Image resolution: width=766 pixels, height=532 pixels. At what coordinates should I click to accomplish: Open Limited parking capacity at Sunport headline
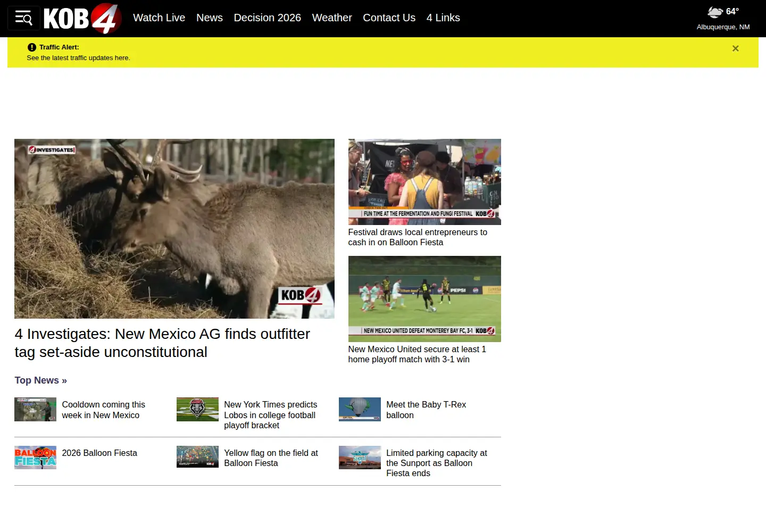[437, 463]
